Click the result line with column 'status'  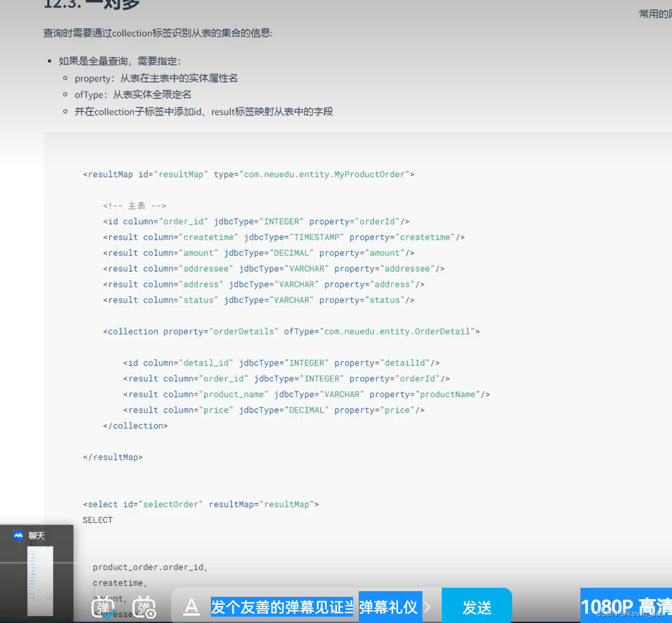point(259,300)
